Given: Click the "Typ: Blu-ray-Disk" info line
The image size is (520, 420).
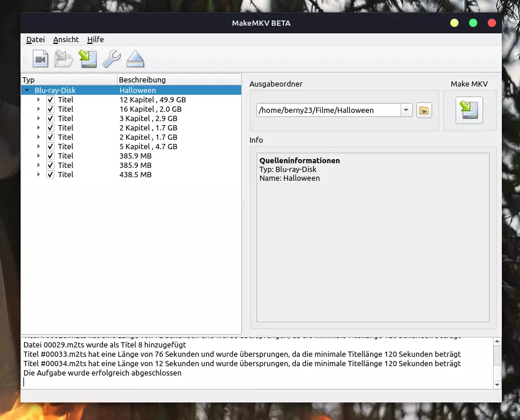Looking at the screenshot, I should click(x=288, y=169).
